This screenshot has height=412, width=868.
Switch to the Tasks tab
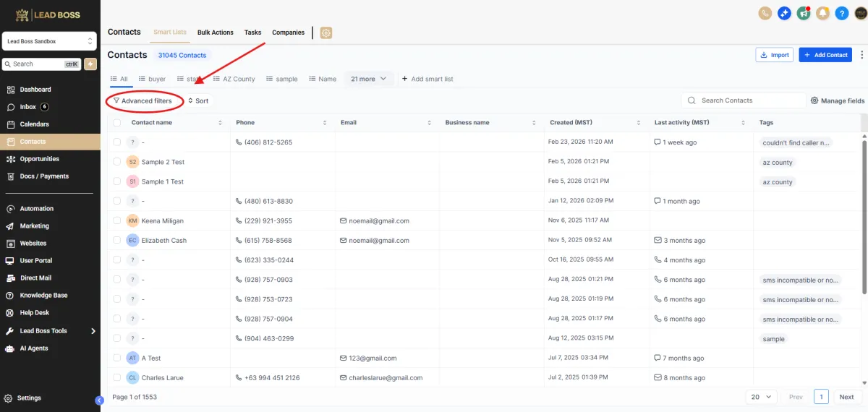point(252,33)
